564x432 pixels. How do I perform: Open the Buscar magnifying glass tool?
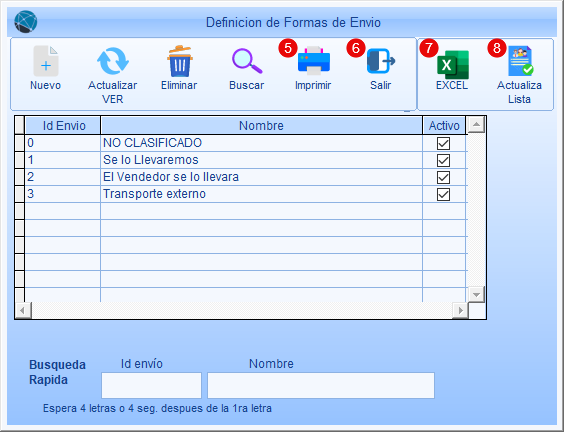coord(247,61)
